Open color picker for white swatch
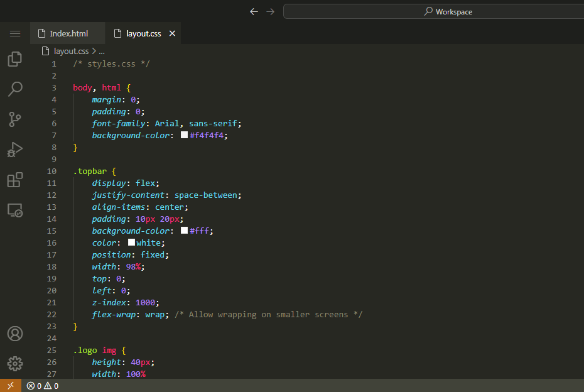 point(131,242)
